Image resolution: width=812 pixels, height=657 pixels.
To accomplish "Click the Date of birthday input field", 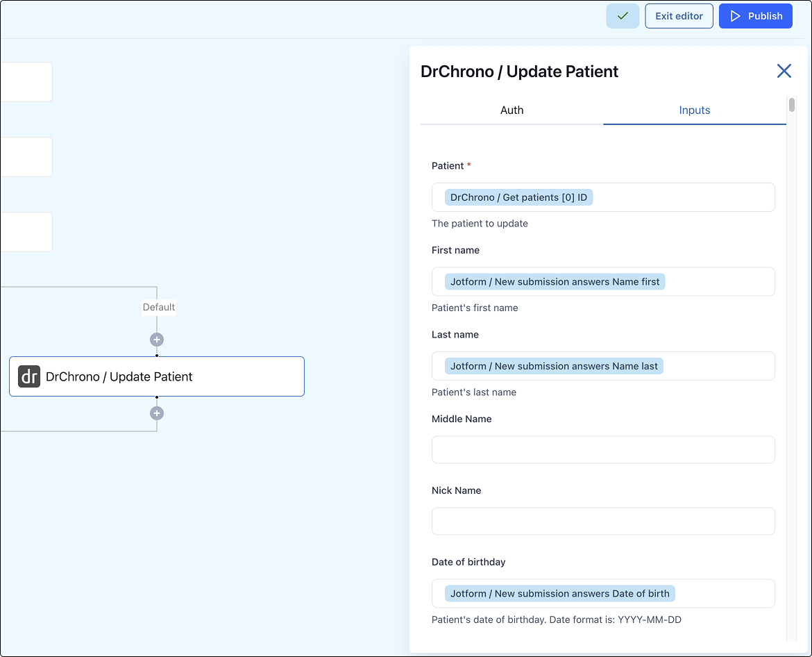I will [x=603, y=594].
